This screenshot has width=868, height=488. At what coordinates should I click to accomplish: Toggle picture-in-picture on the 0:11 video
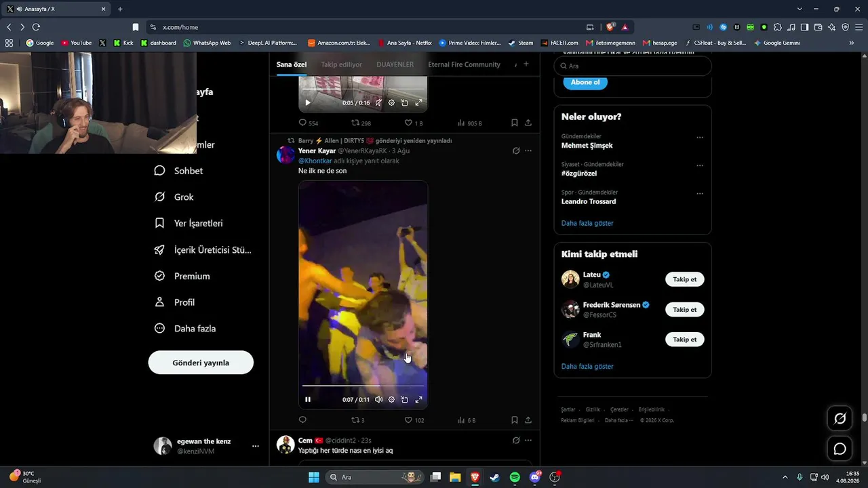click(404, 400)
